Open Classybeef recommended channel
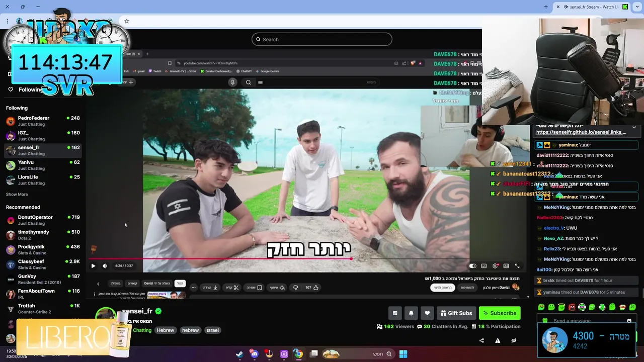The height and width of the screenshot is (362, 644). click(43, 264)
